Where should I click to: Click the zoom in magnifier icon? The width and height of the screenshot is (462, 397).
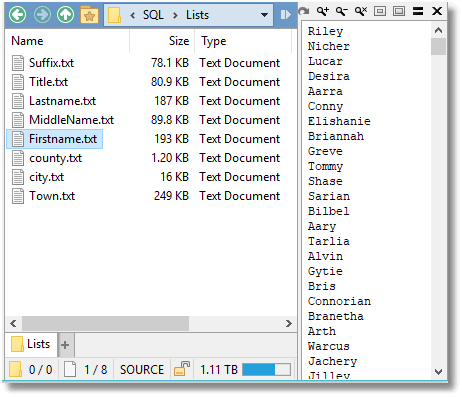pyautogui.click(x=322, y=11)
